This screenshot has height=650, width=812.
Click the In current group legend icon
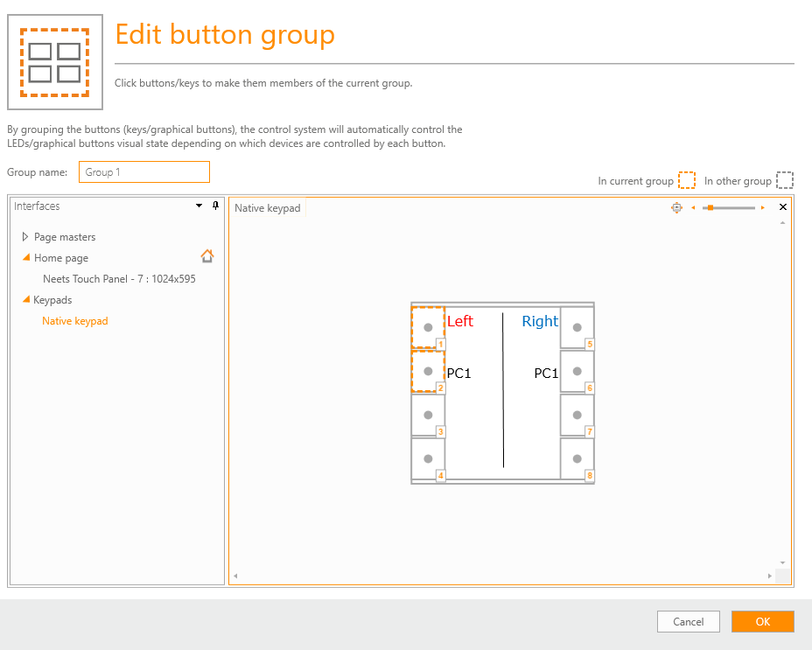coord(686,179)
